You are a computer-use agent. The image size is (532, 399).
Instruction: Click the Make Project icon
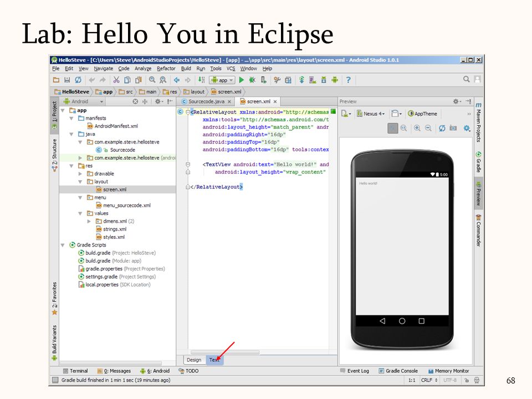(x=202, y=80)
